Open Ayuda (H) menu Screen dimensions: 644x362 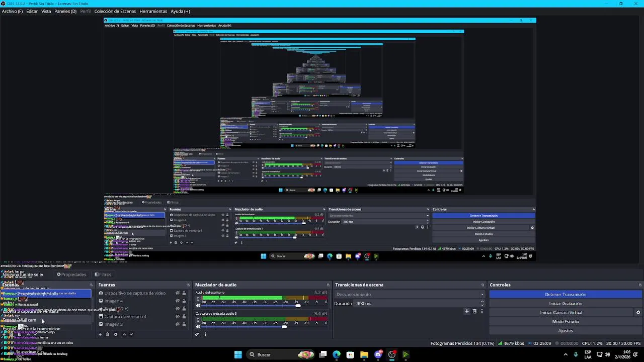(180, 11)
